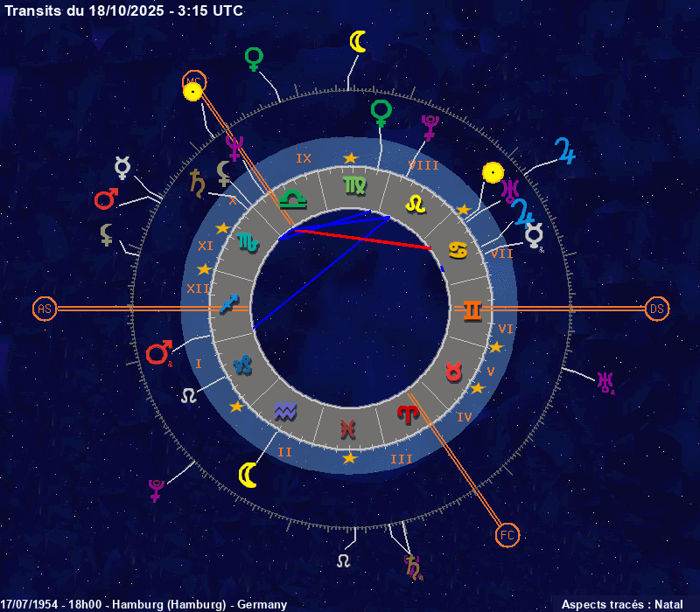This screenshot has height=612, width=700.
Task: Click the large blue Jupiter symbol
Action: coord(566,151)
